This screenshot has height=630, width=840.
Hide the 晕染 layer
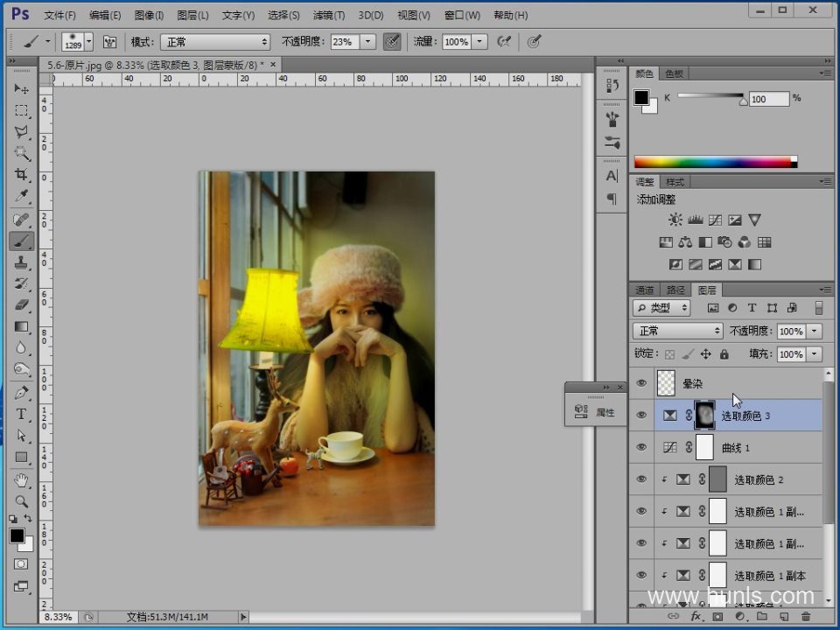pyautogui.click(x=641, y=383)
